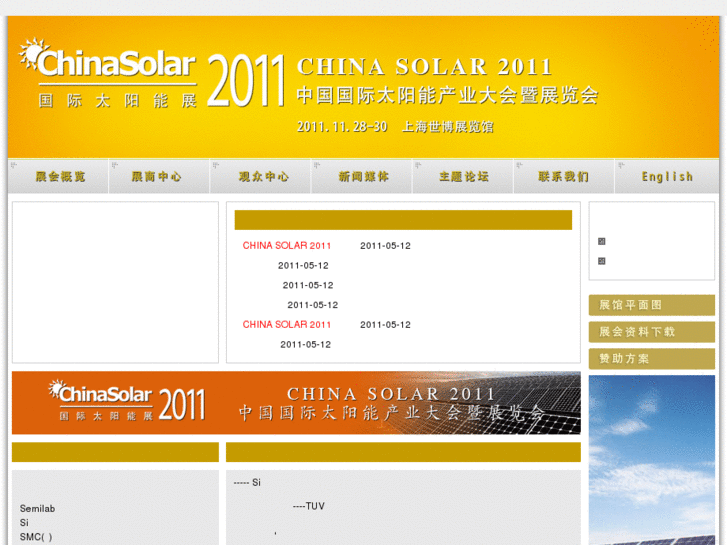Click the SMC( ) list entry

tap(36, 537)
